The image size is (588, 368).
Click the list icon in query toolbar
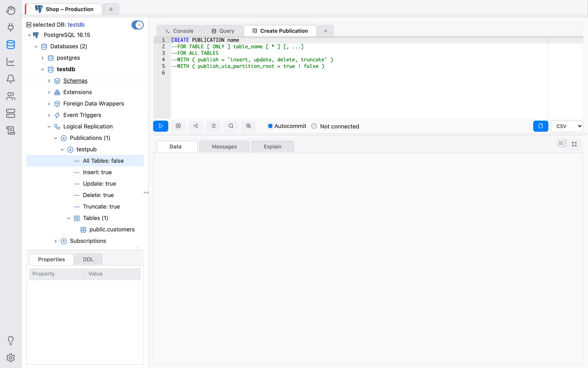click(x=213, y=126)
